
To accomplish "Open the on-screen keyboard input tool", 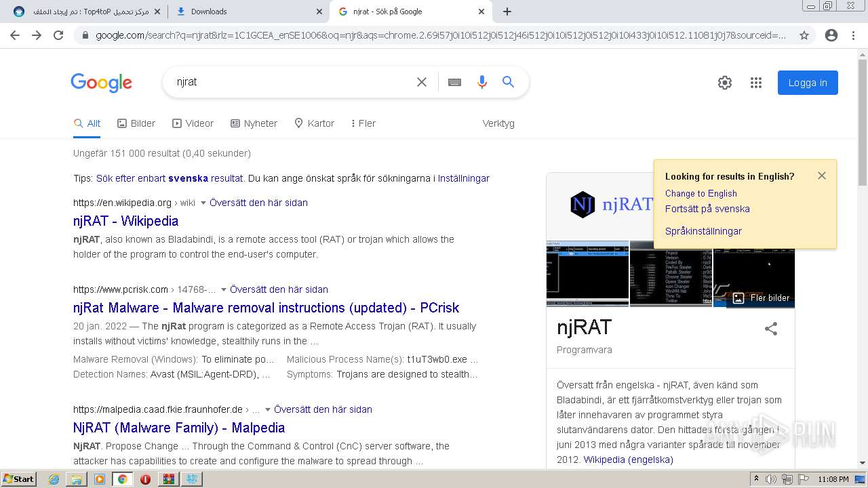I will (454, 82).
